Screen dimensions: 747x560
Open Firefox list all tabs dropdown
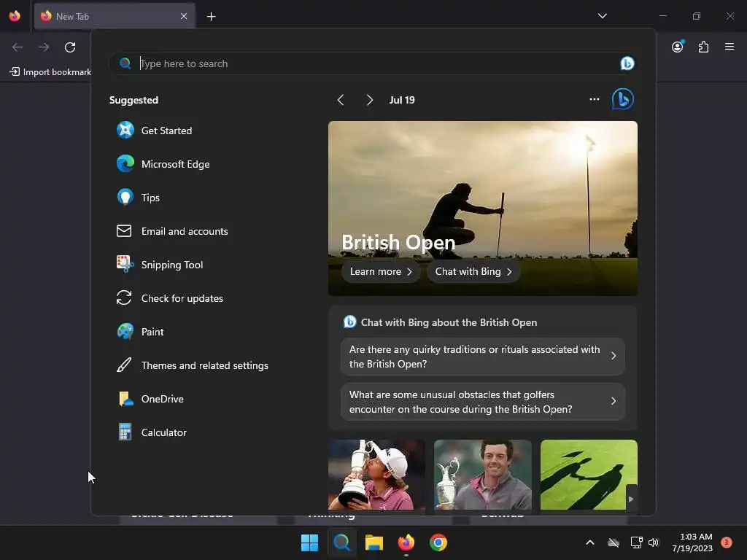click(602, 16)
